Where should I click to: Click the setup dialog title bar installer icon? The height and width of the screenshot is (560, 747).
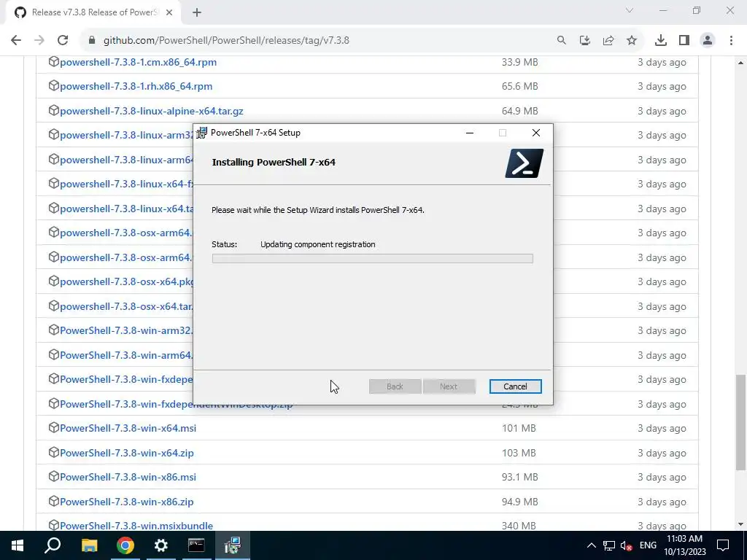point(202,133)
